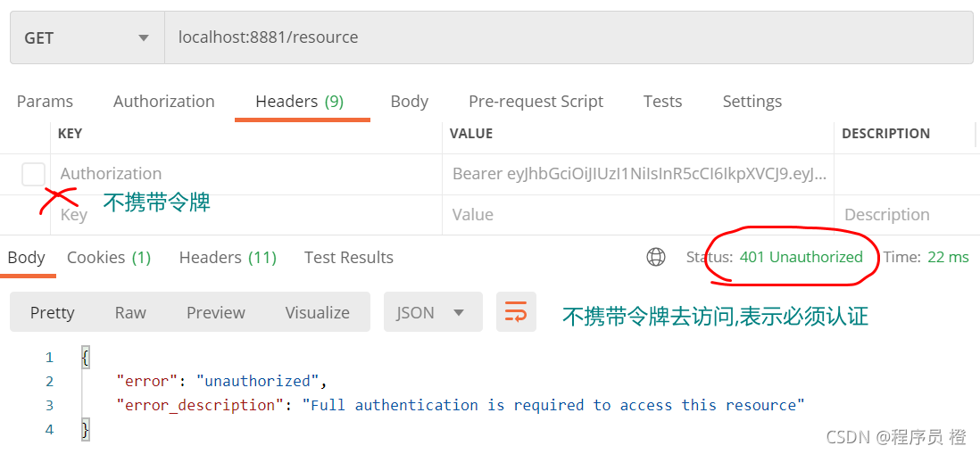Click the KEY column header

(70, 134)
